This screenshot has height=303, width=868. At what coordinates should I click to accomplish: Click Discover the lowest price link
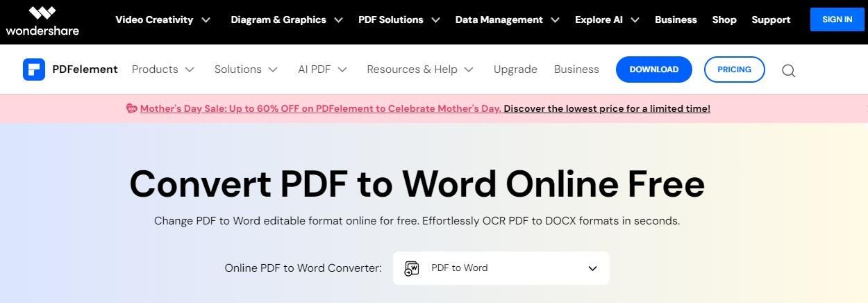607,108
